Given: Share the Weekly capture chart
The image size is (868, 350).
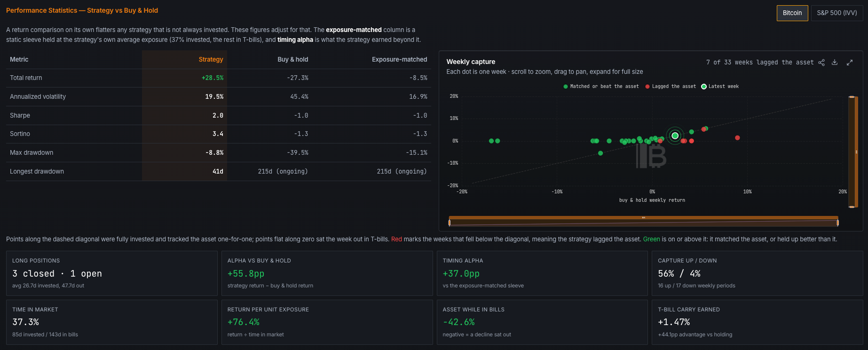Looking at the screenshot, I should coord(821,63).
